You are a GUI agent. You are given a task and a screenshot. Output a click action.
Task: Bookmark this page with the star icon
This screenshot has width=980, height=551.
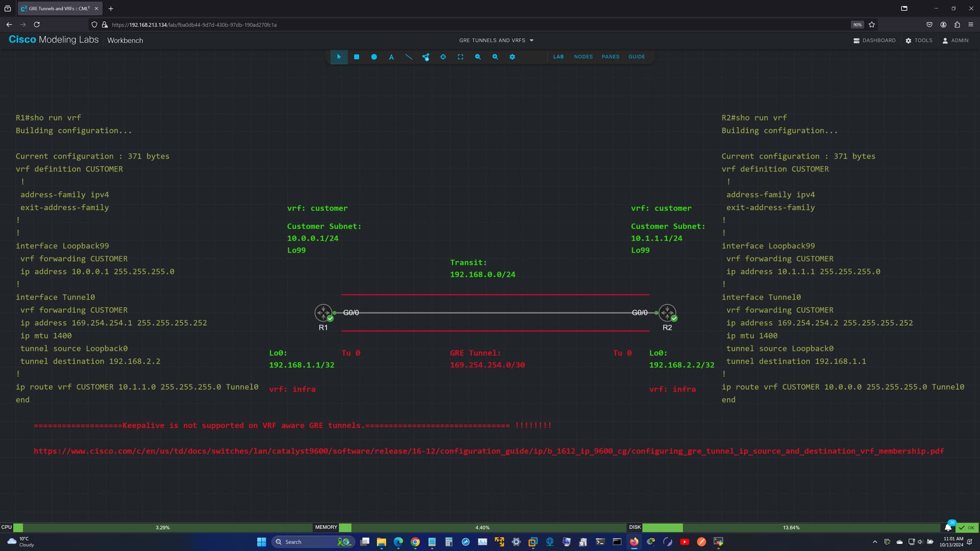pyautogui.click(x=872, y=24)
